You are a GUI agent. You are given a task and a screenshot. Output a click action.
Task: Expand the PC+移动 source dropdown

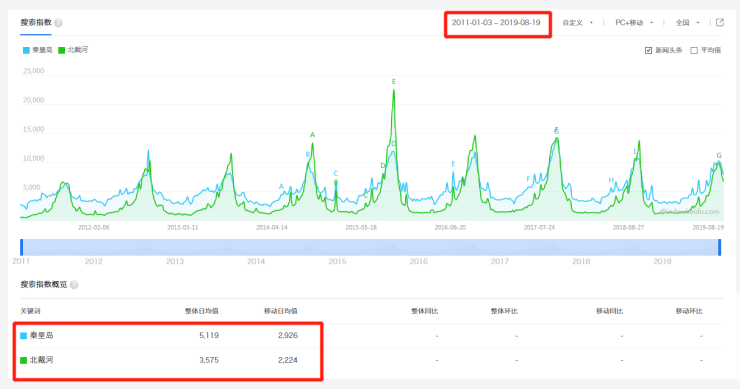[x=634, y=23]
